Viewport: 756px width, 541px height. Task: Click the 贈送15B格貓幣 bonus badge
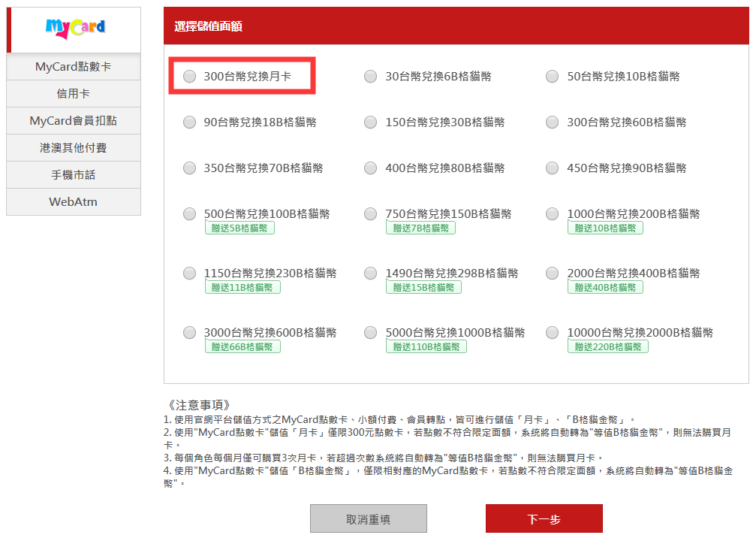(x=424, y=287)
